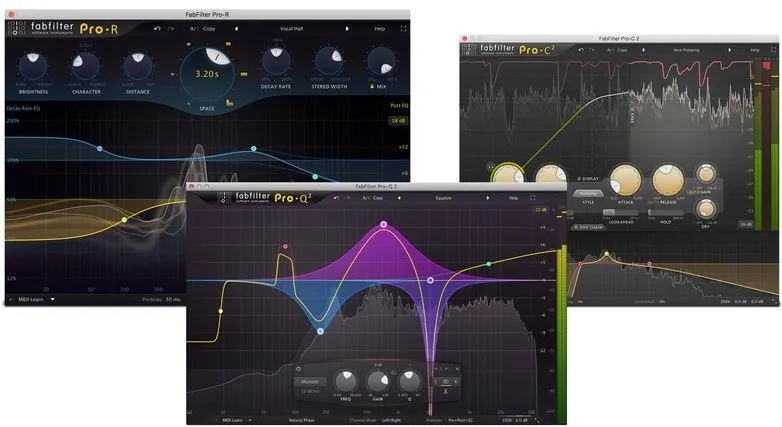782x427 pixels.
Task: Select the Stereo Width knob in Pro-R
Action: point(329,61)
